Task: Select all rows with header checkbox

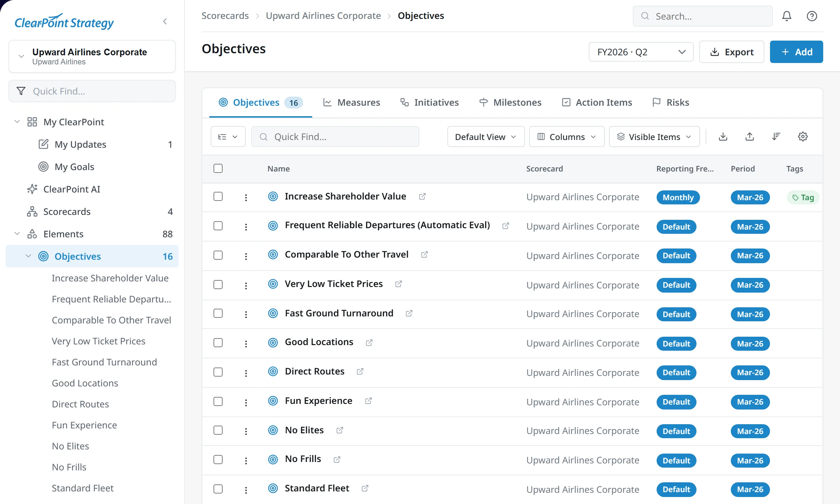Action: (x=218, y=168)
